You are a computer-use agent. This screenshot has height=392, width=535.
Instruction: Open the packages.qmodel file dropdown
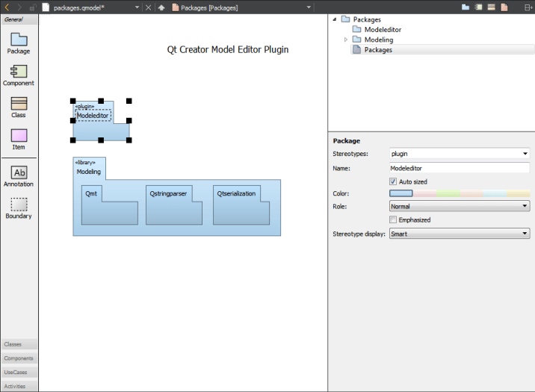coord(137,7)
